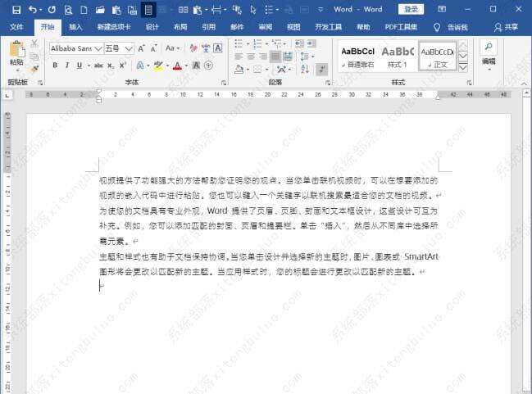The image size is (532, 394).
Task: Switch to the 引用 references tab
Action: click(208, 27)
